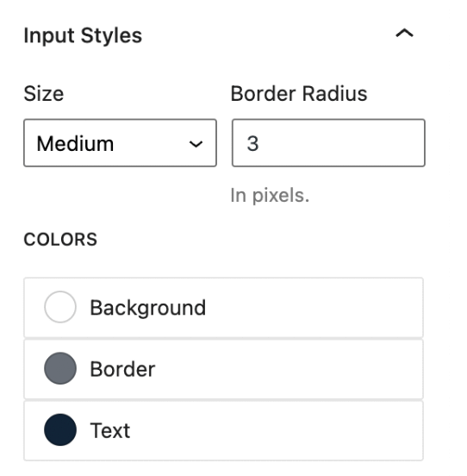
Task: Open the Background color swatch circle
Action: click(x=60, y=307)
